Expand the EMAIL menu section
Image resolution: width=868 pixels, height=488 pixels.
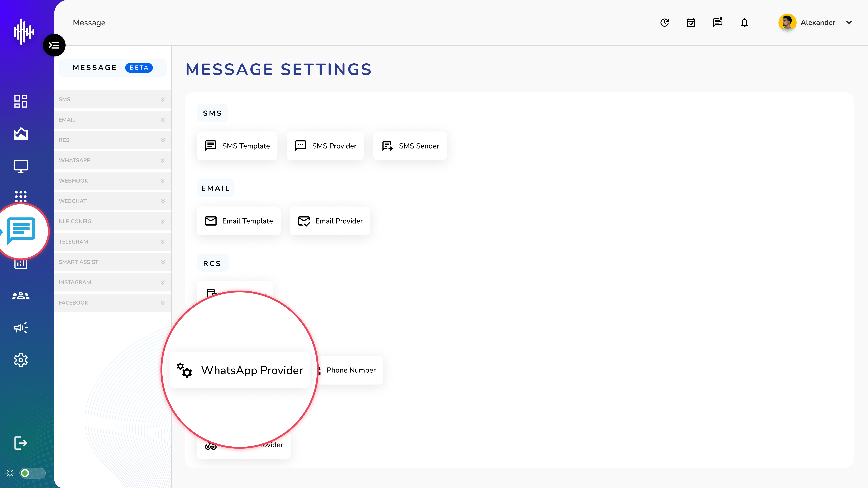pyautogui.click(x=113, y=120)
